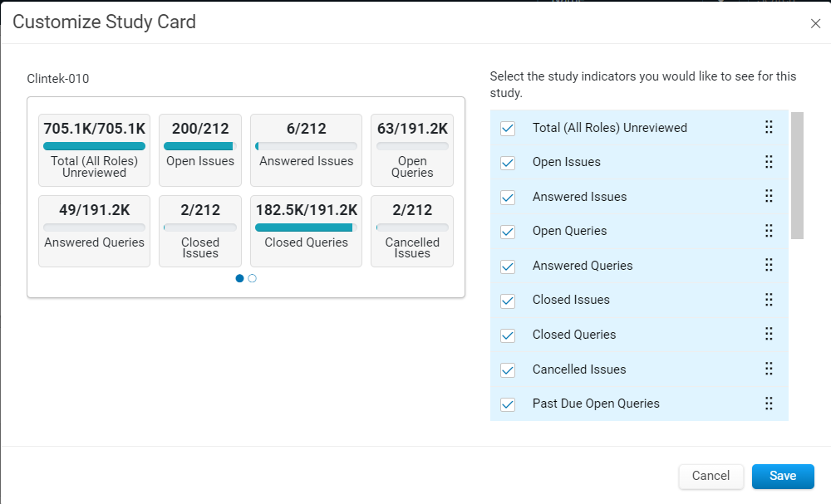Cancel the study card changes
Screen dimensions: 831x504
click(711, 476)
